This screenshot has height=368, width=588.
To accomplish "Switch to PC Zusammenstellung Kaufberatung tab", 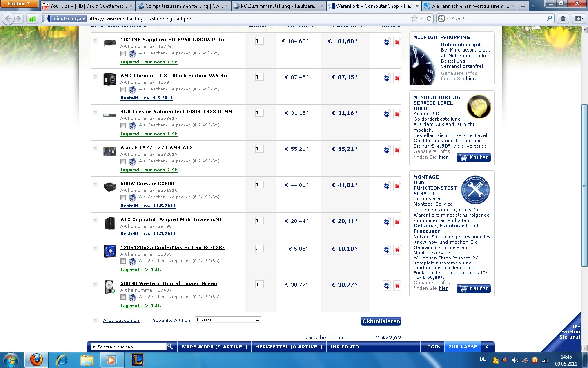I will 278,6.
